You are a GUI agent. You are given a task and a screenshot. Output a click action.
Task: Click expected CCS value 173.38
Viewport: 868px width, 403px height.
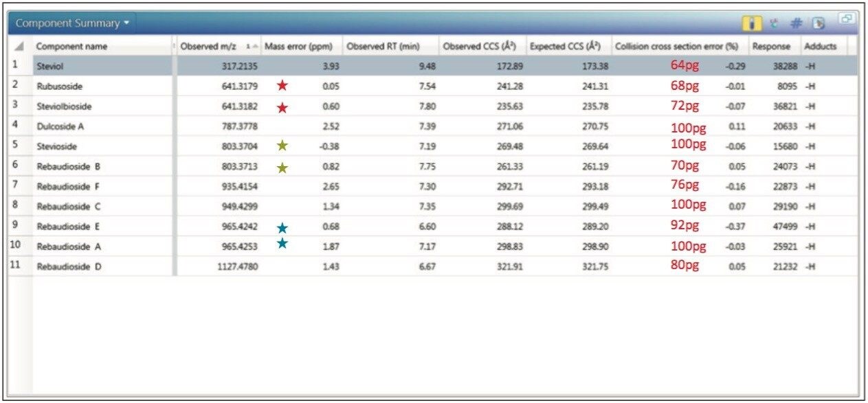click(594, 67)
